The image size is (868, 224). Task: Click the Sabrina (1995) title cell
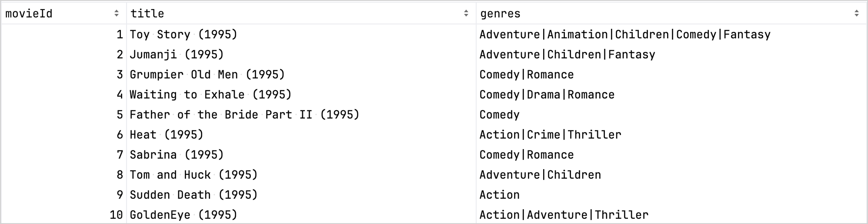[x=177, y=155]
